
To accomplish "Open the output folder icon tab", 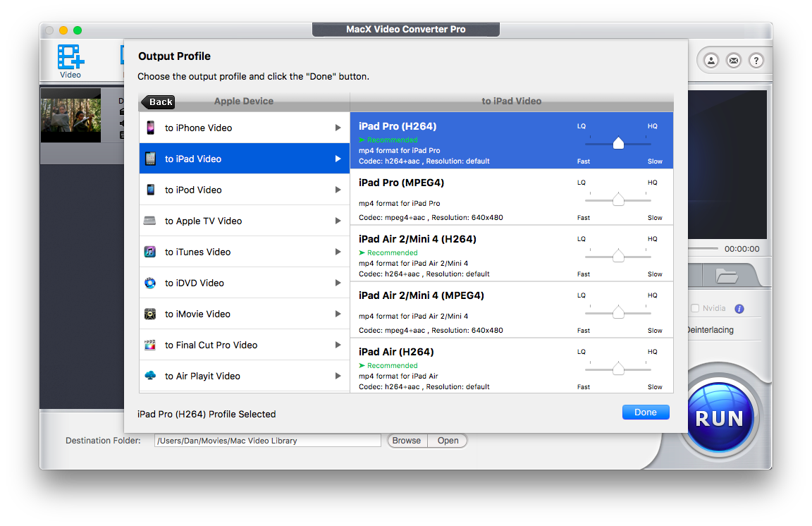I will [727, 275].
